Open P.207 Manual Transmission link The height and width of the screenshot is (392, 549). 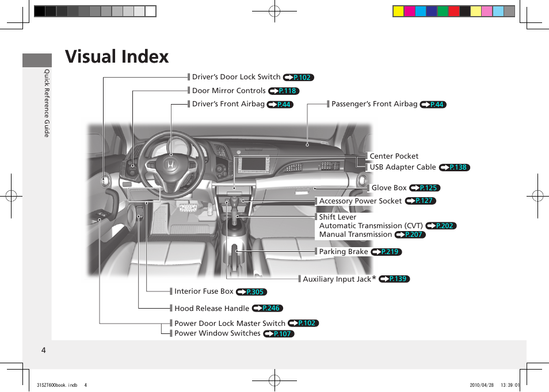coord(410,235)
